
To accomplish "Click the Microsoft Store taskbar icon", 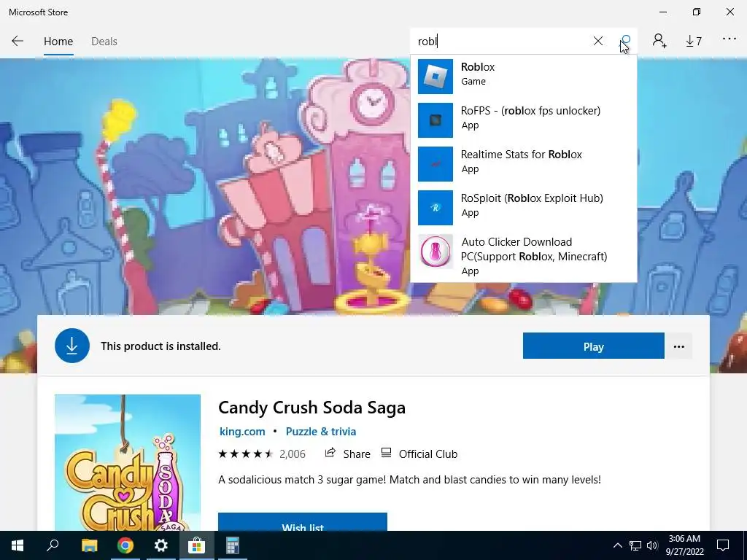I will pyautogui.click(x=197, y=545).
